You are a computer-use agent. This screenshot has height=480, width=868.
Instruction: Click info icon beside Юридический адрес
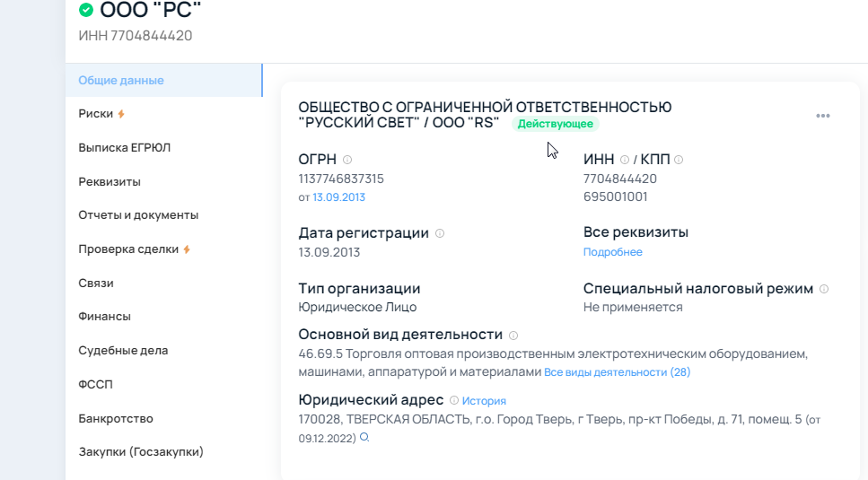click(454, 400)
